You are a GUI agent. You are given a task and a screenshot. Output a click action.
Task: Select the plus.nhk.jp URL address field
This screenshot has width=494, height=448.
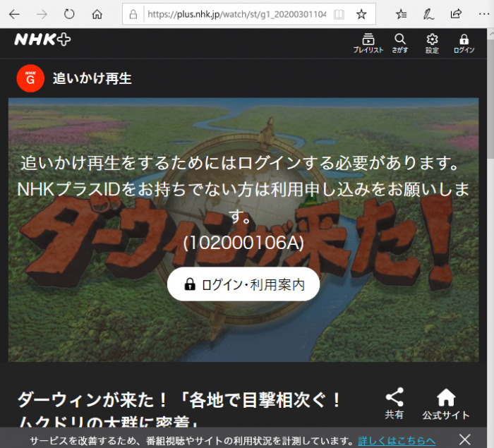pyautogui.click(x=236, y=14)
